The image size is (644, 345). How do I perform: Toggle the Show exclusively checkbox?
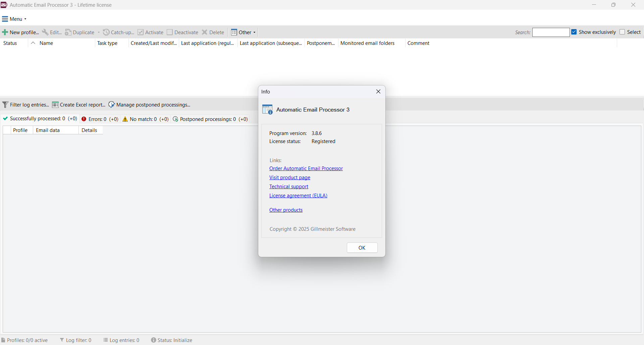pos(574,32)
